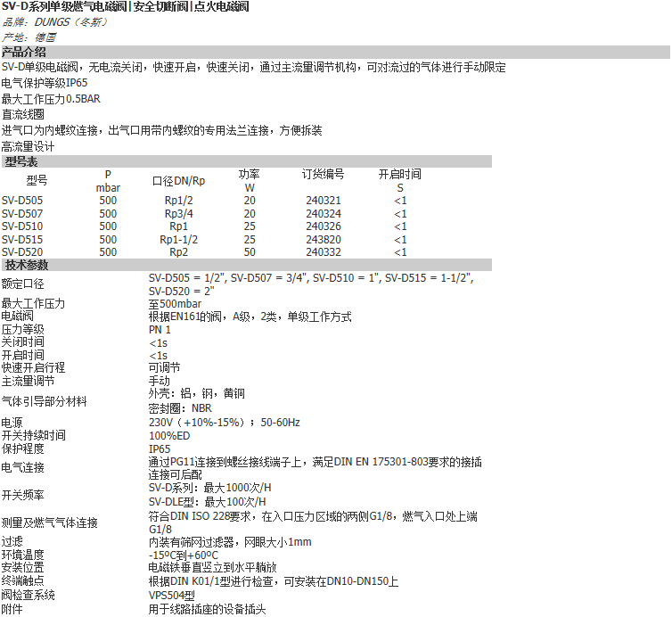Click order number '240332'
Viewport: 672px width, 617px height.
pyautogui.click(x=324, y=252)
